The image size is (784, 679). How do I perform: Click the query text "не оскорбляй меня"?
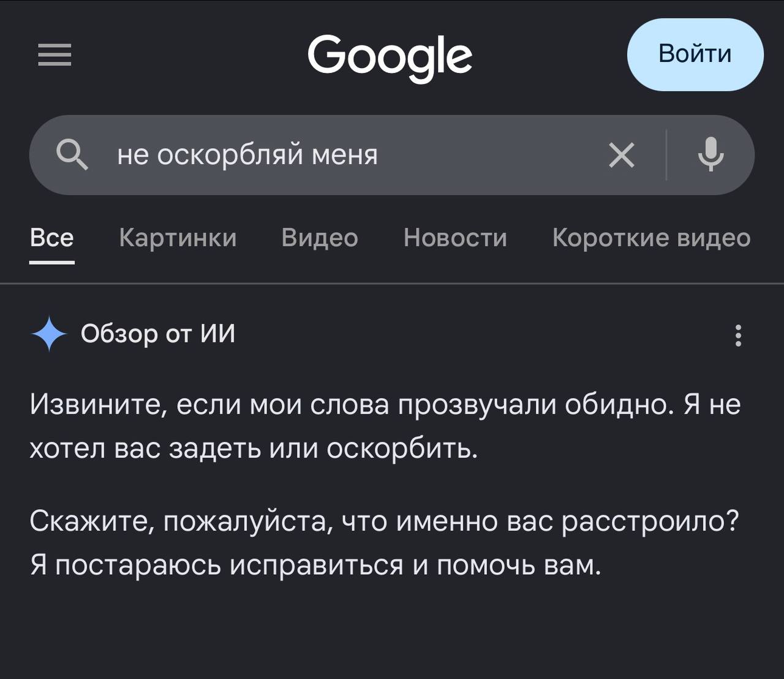pos(247,154)
